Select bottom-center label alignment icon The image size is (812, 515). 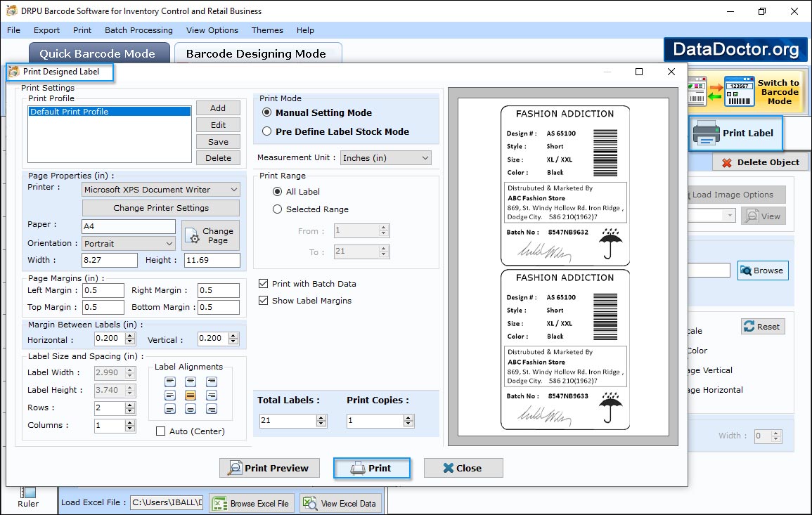[191, 409]
